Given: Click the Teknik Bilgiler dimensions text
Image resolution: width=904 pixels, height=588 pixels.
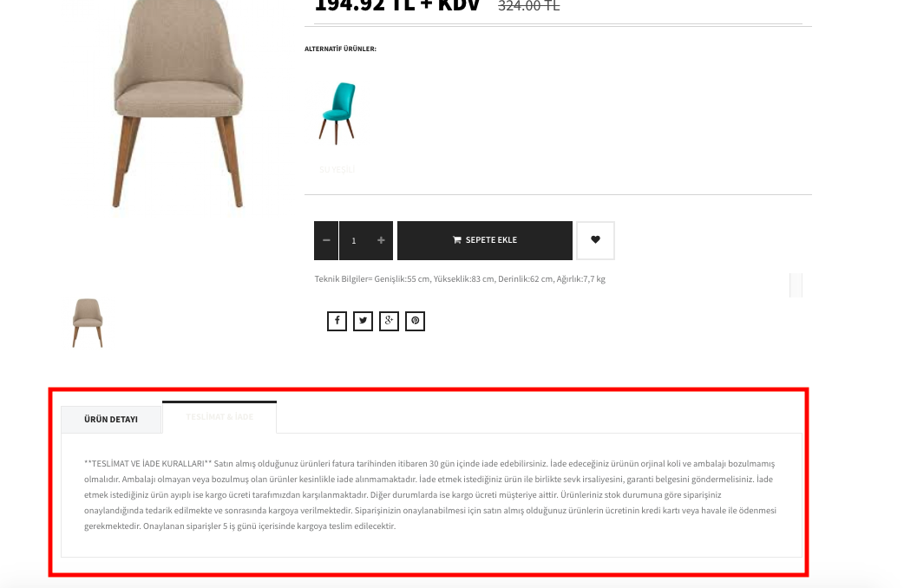Looking at the screenshot, I should coord(460,279).
